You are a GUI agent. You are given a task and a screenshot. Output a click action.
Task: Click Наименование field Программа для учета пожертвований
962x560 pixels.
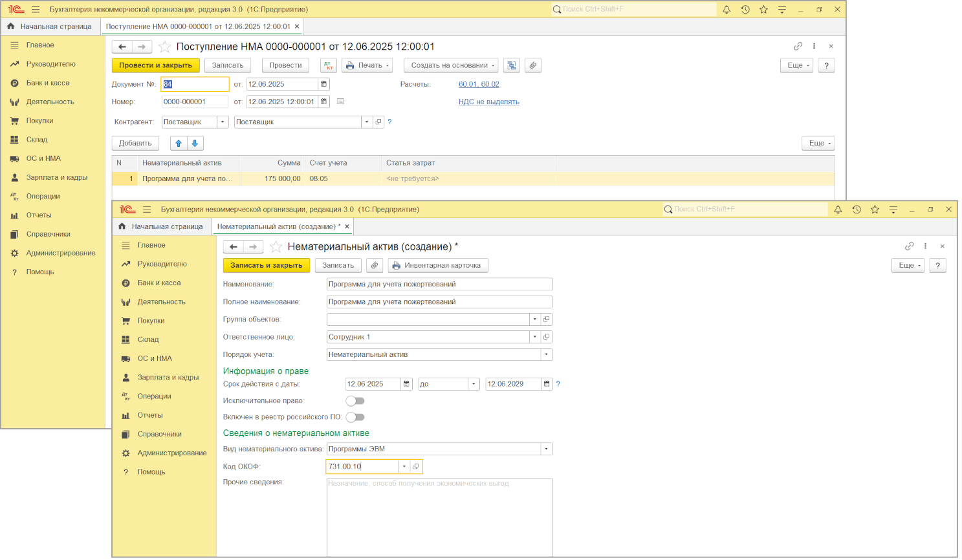coord(440,284)
